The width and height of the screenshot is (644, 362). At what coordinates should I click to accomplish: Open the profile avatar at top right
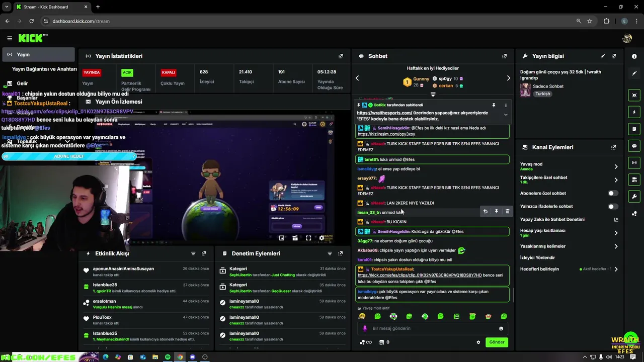click(627, 38)
